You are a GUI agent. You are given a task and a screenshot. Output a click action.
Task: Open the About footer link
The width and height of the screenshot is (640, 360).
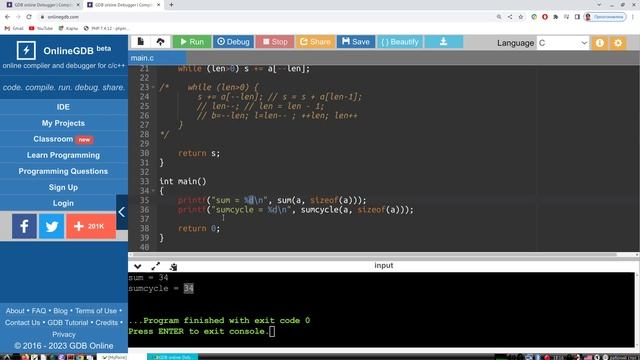pos(15,311)
